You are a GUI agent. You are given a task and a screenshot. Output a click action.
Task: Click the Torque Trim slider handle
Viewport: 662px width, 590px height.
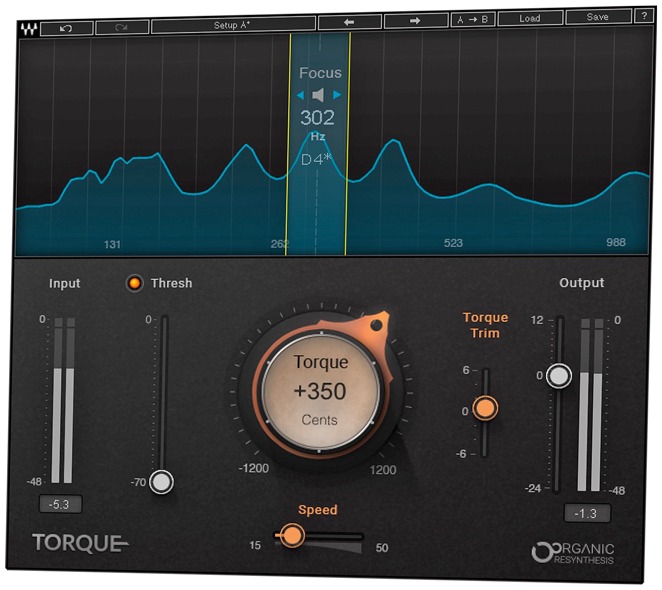tap(485, 408)
